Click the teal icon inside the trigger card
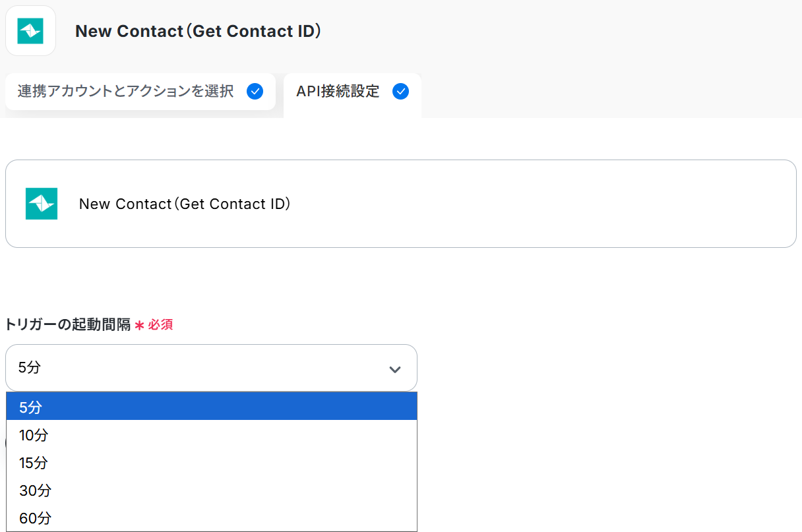The height and width of the screenshot is (532, 802). [x=42, y=204]
